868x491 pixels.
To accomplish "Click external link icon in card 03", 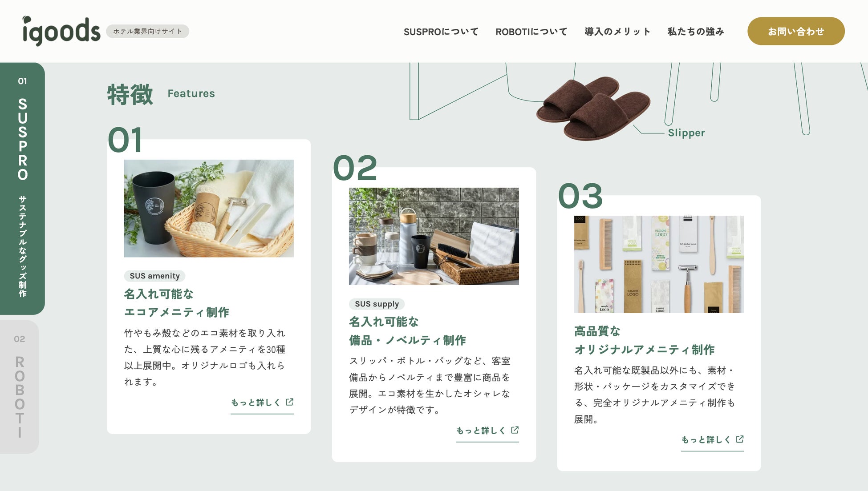I will coord(740,439).
